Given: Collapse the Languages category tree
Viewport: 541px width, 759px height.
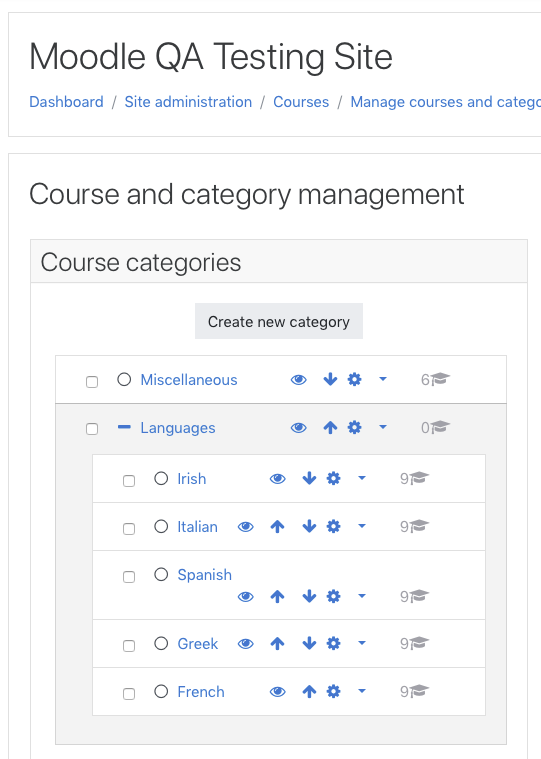Looking at the screenshot, I should [124, 427].
